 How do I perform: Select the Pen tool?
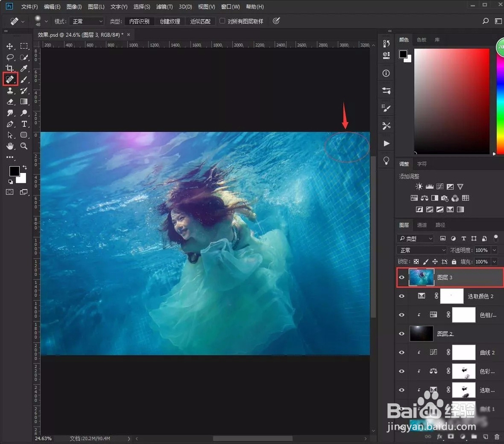click(9, 123)
